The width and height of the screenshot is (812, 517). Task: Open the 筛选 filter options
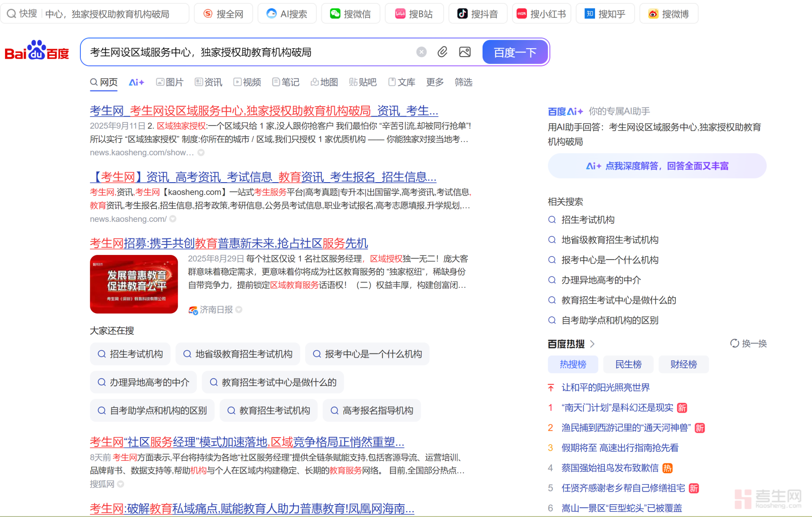(463, 82)
